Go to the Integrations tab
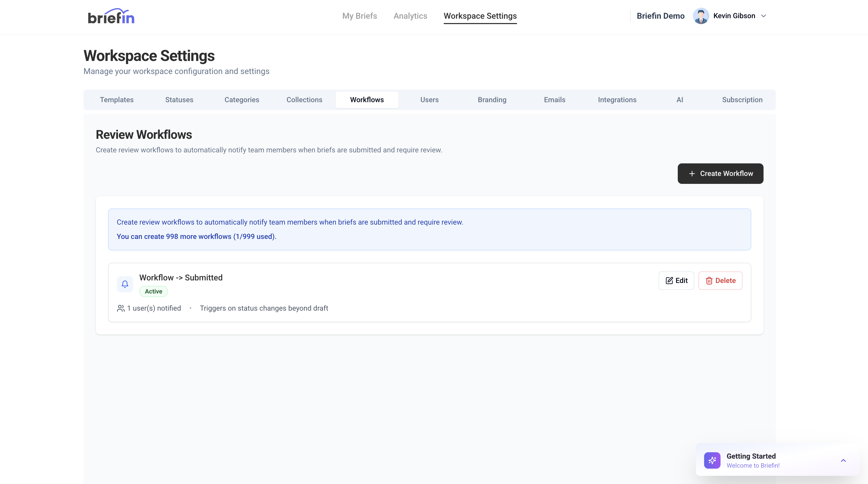 pos(617,100)
